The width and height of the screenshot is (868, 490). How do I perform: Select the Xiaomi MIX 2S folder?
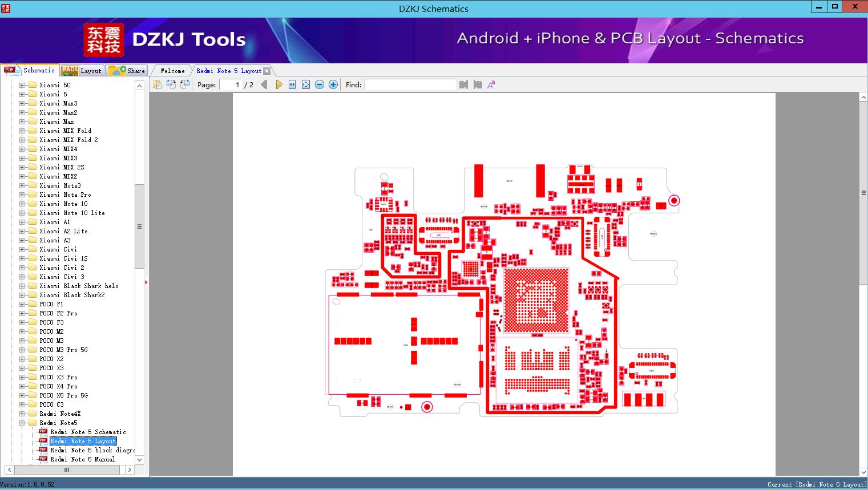tap(62, 167)
